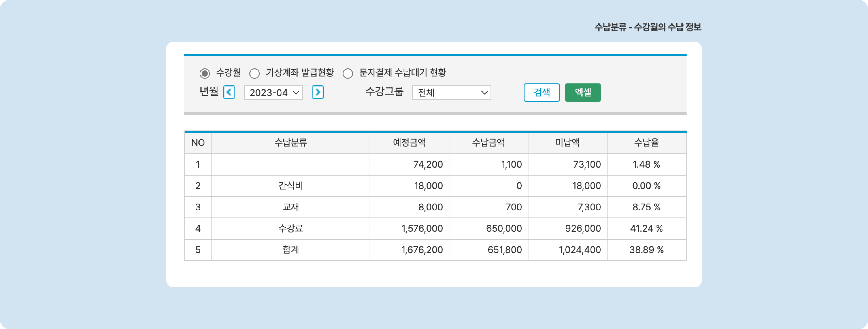
Task: Select the 간식비 row cell
Action: point(291,186)
